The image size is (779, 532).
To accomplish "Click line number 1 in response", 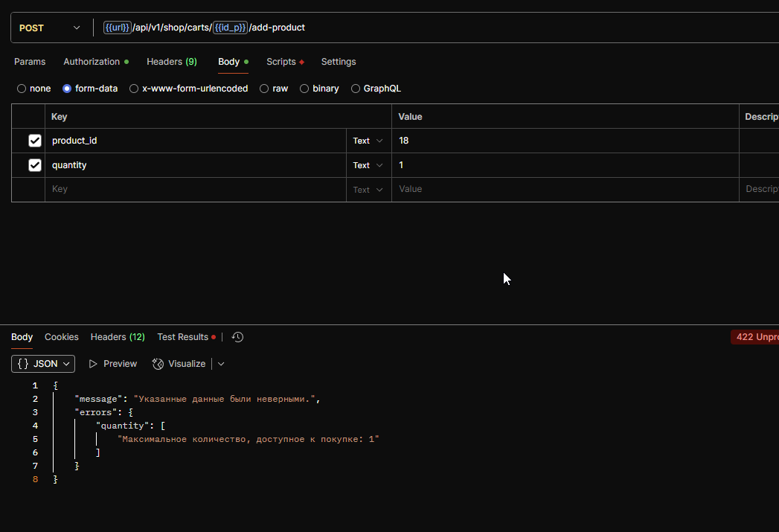I will [35, 385].
